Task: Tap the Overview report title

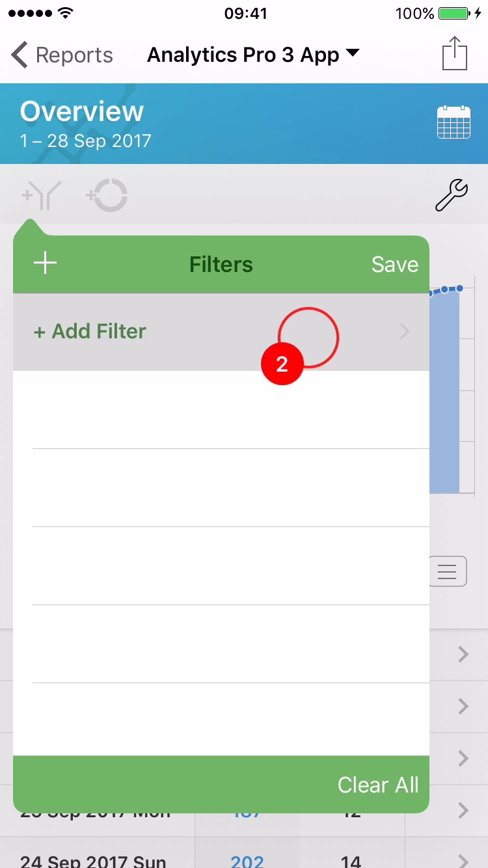Action: (82, 112)
